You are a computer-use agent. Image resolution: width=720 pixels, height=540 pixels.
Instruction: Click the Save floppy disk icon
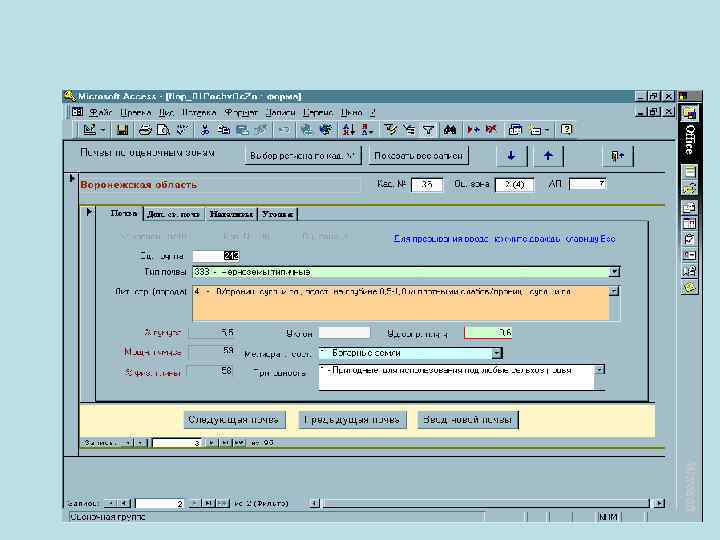[x=122, y=130]
